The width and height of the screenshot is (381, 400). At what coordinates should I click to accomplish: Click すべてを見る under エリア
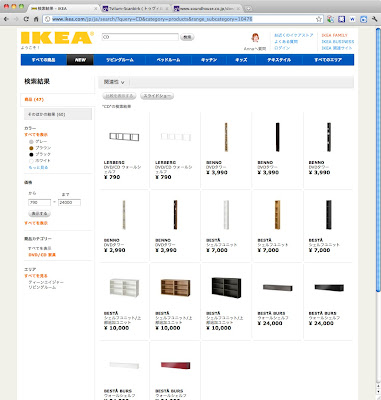point(36,276)
